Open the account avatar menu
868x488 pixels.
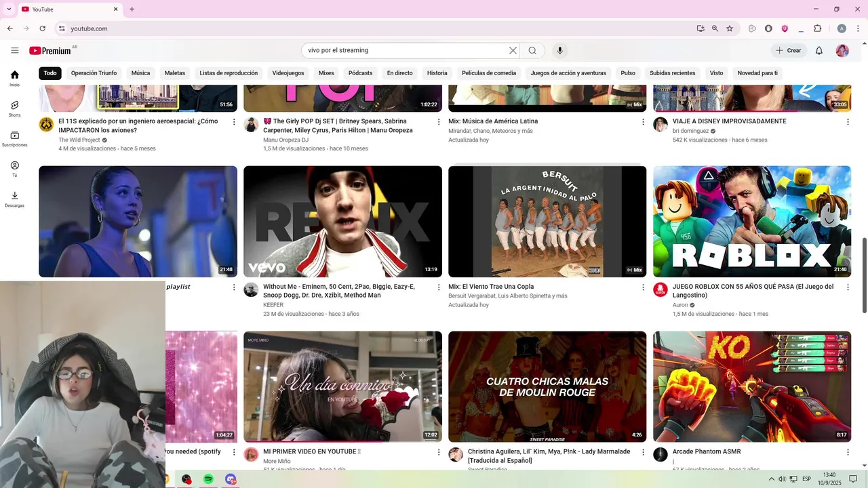coord(842,50)
